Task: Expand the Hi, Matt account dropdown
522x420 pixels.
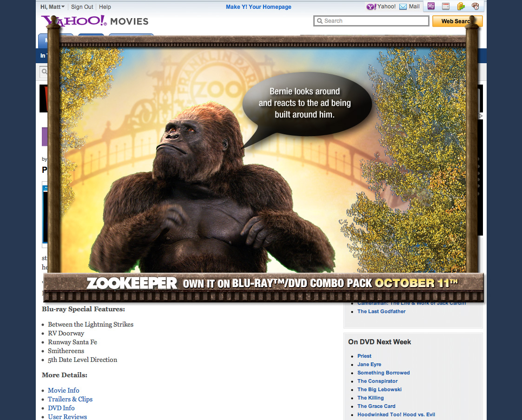Action: (52, 7)
